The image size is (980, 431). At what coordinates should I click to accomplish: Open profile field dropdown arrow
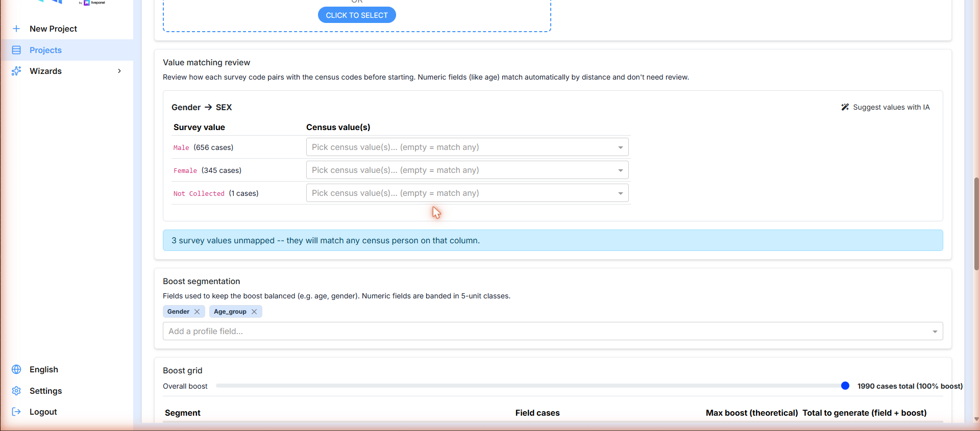(x=935, y=332)
